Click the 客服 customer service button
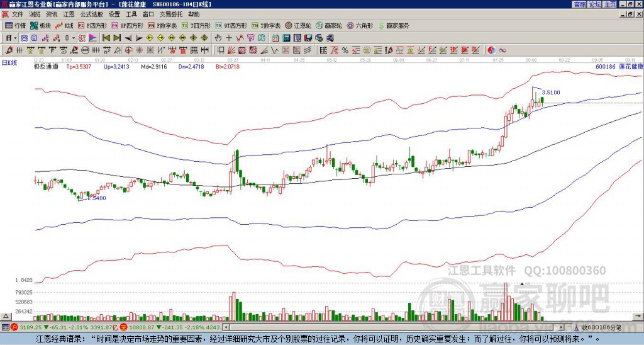This screenshot has height=345, width=644. click(x=580, y=4)
